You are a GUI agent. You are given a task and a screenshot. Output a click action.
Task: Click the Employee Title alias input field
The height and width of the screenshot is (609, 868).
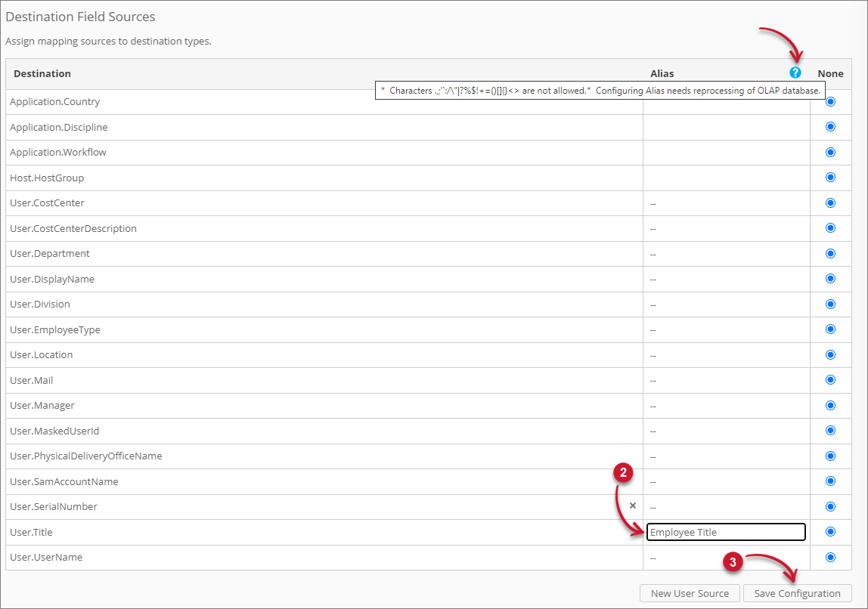click(724, 532)
